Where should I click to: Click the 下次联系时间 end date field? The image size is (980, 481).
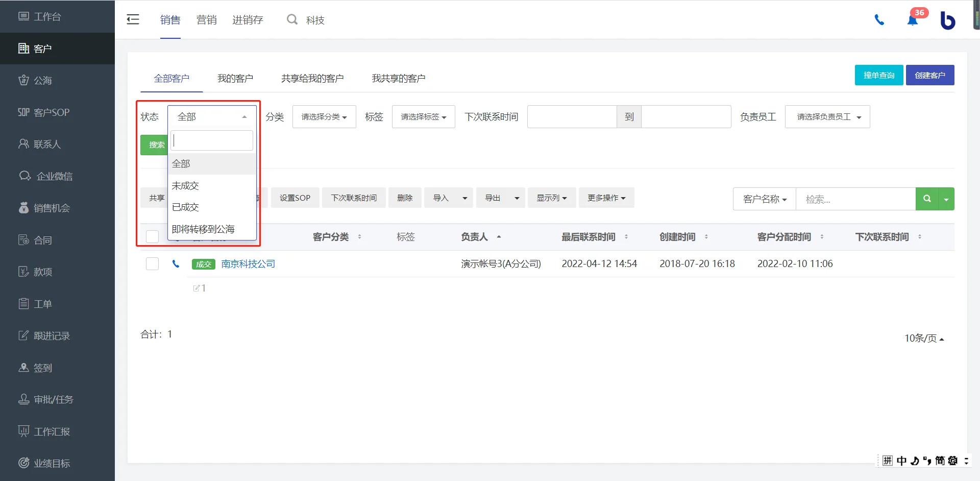click(686, 117)
